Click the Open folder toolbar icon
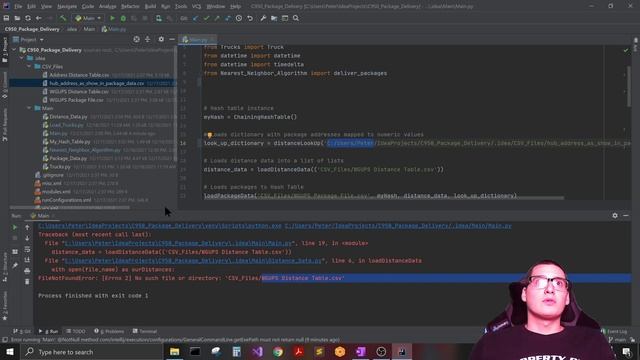640x360 pixels. pos(17,18)
